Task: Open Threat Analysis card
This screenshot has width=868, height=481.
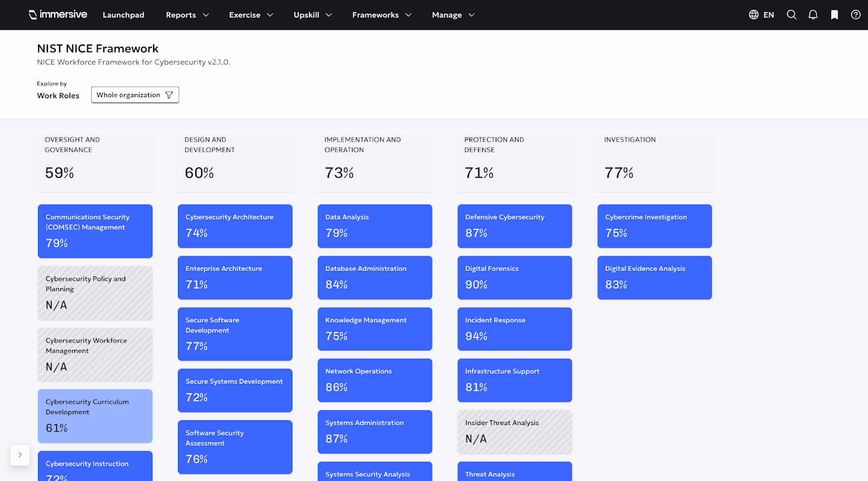Action: pyautogui.click(x=515, y=471)
